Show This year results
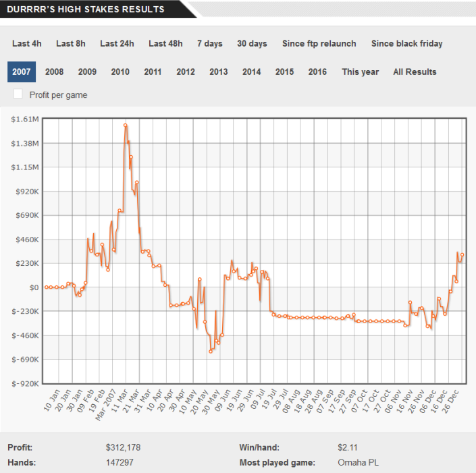This screenshot has height=473, width=476. click(x=360, y=72)
